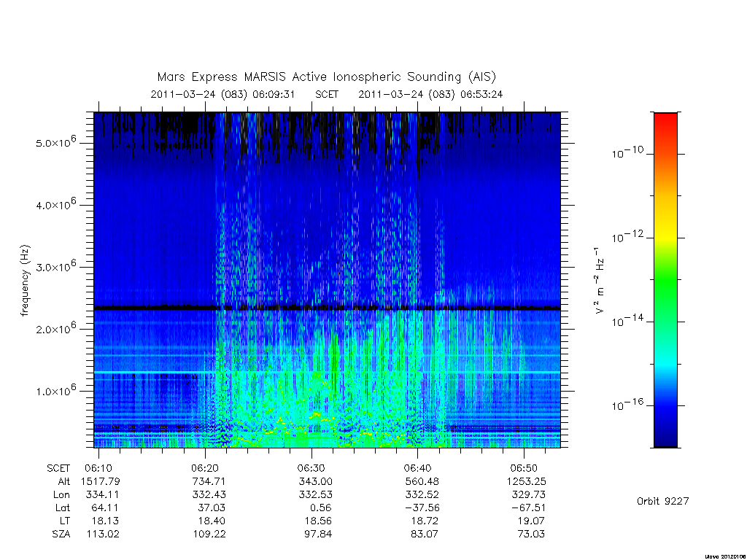Click the 'Orbit 9227' label
This screenshot has height=560, width=747.
click(x=662, y=501)
